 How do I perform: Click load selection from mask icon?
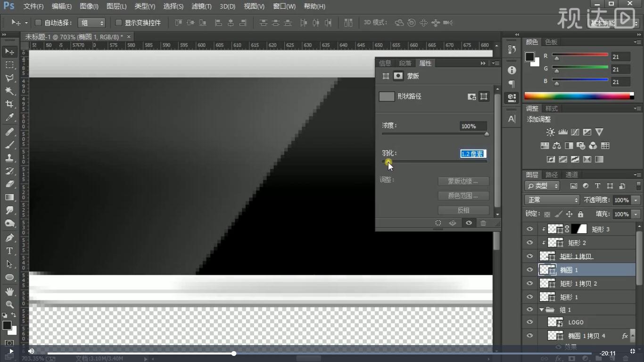pos(438,223)
